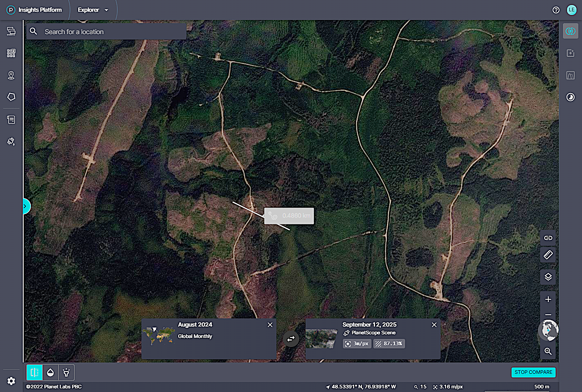Open the measure ruler tool

[x=548, y=255]
